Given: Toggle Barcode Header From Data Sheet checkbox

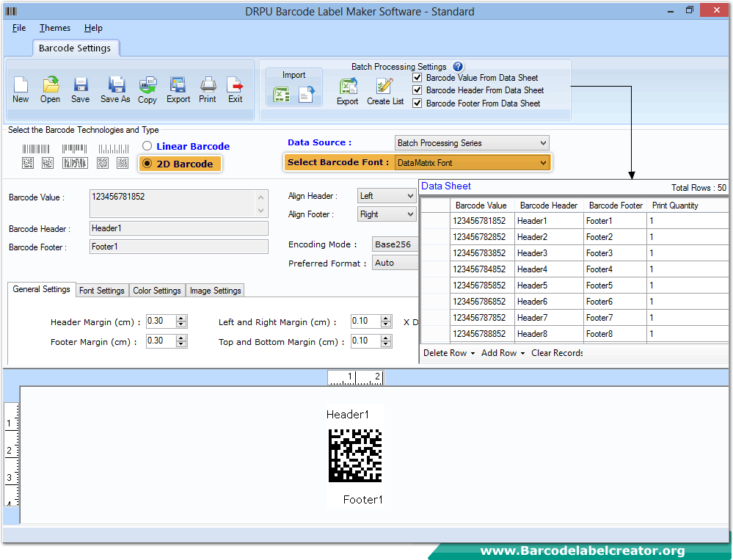Looking at the screenshot, I should (417, 90).
